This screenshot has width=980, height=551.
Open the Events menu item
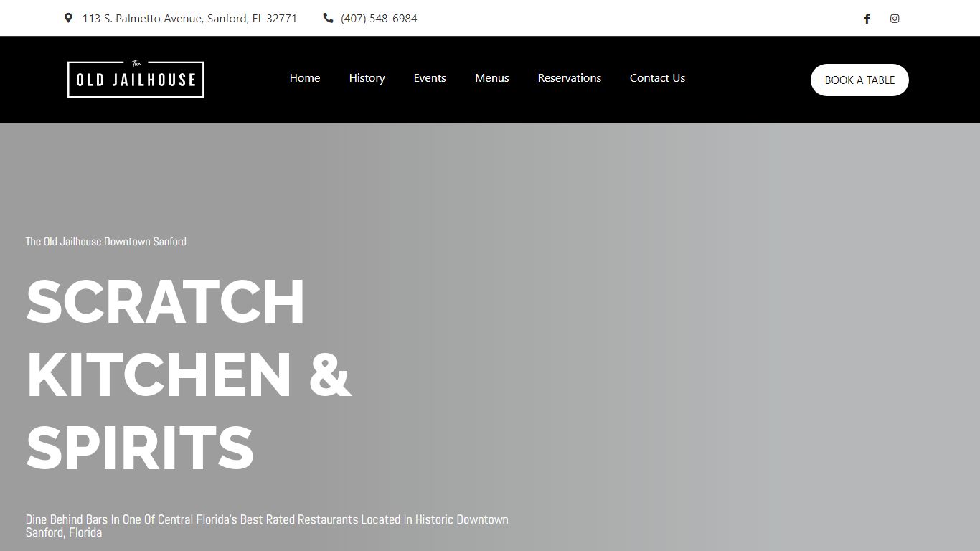point(430,78)
